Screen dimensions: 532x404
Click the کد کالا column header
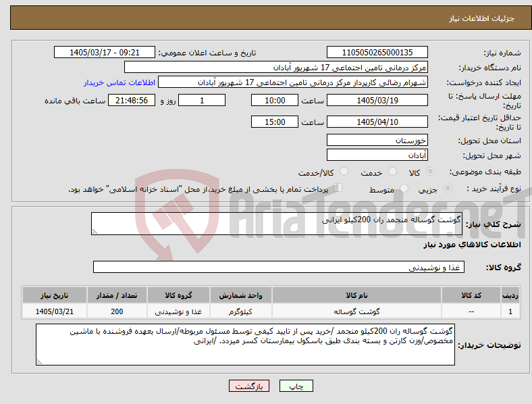471,295
